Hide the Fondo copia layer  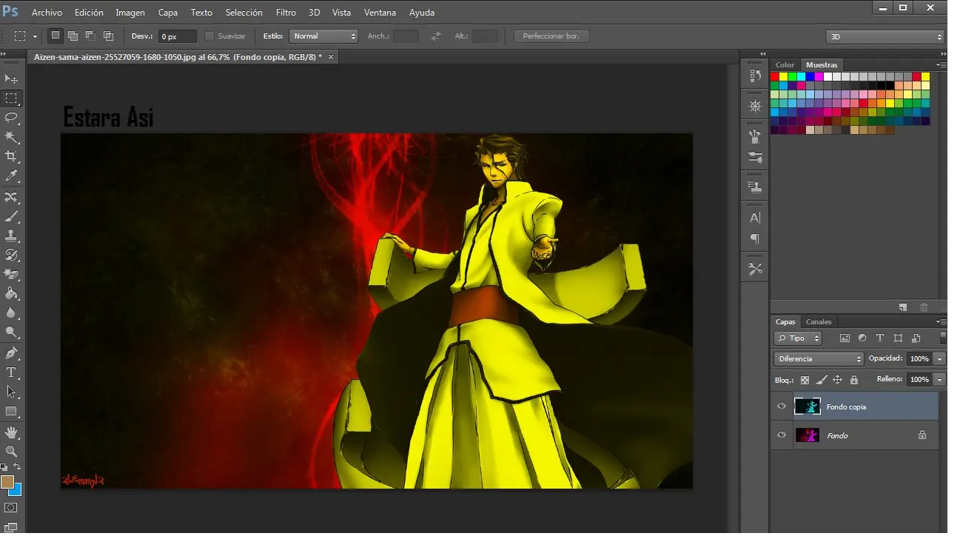tap(782, 406)
